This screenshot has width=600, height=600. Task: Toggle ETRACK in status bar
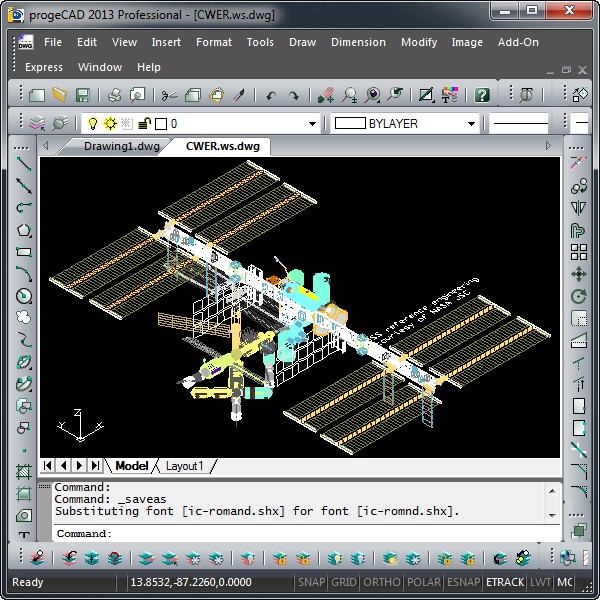(503, 582)
